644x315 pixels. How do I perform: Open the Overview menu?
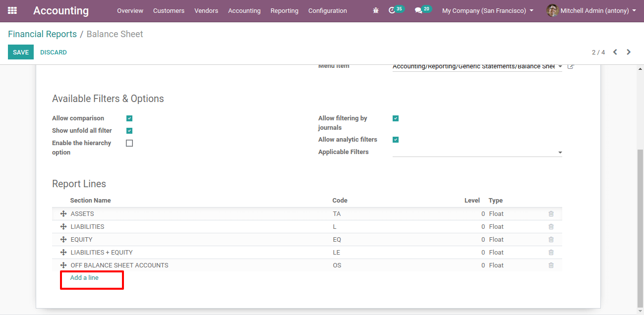[x=130, y=10]
